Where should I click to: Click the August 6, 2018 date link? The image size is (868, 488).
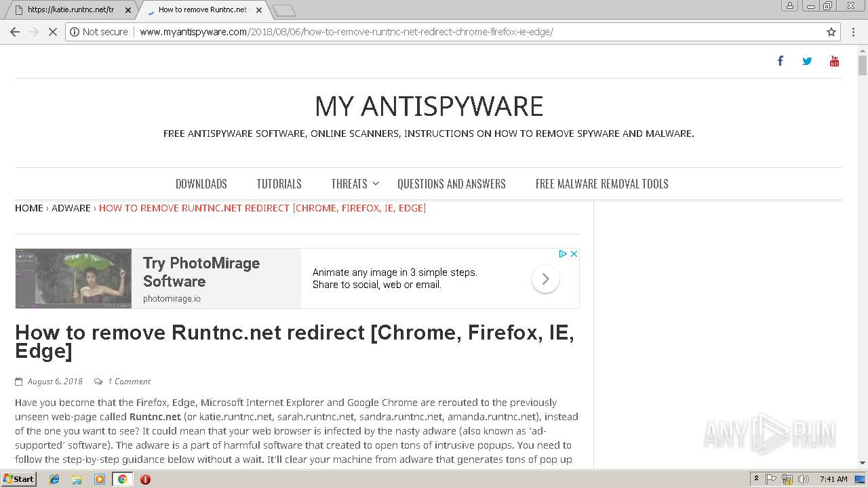coord(55,382)
